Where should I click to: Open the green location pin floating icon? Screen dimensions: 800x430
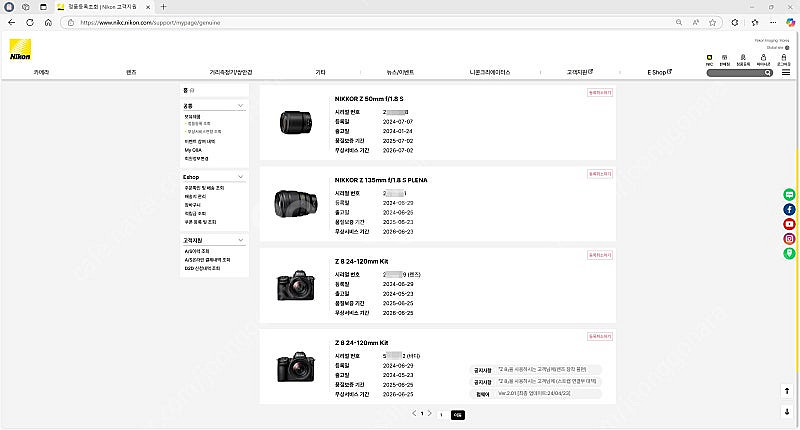[789, 254]
